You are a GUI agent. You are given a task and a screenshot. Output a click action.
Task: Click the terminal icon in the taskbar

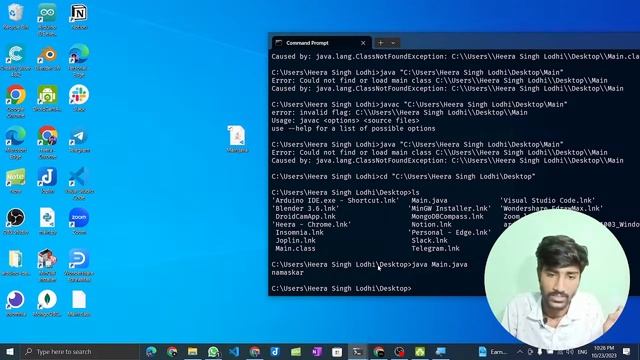(x=358, y=351)
